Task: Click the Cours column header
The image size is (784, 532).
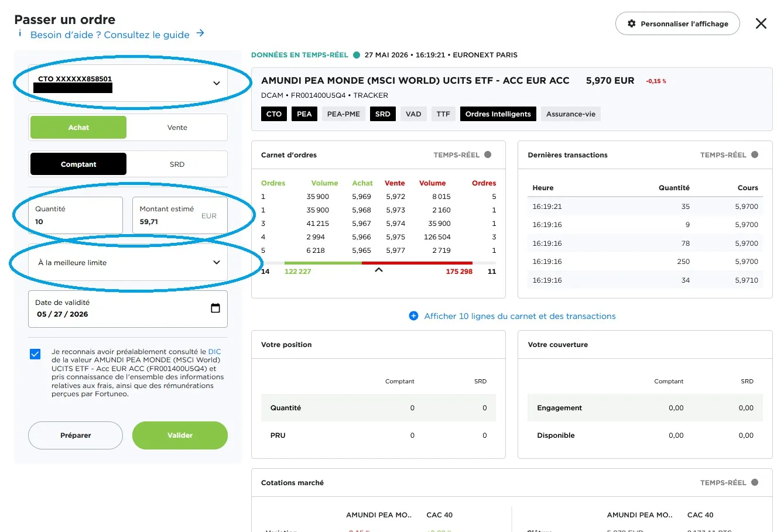Action: point(748,188)
